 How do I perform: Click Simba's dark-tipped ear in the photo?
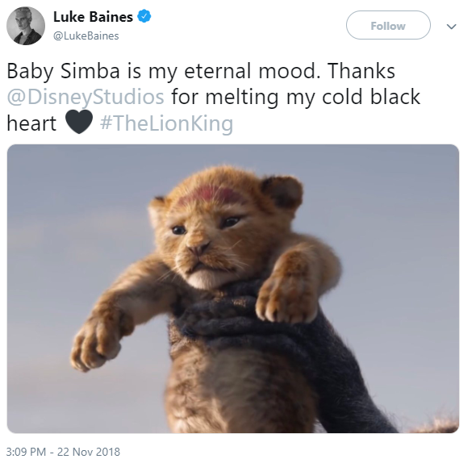[x=282, y=191]
